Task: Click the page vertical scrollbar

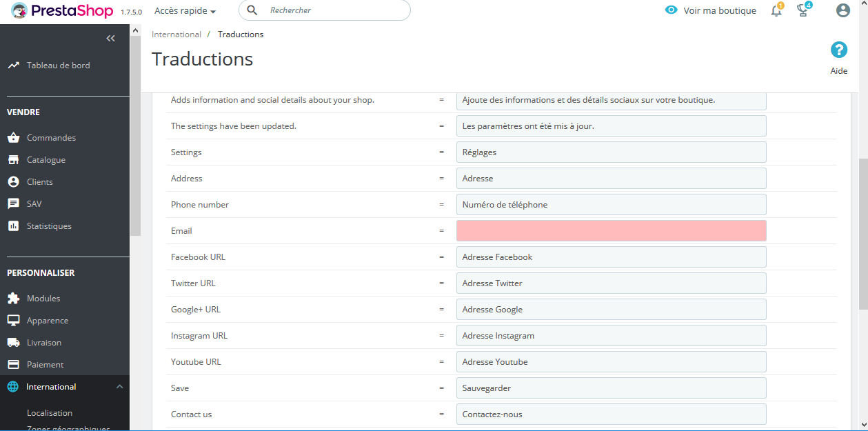Action: (x=863, y=234)
